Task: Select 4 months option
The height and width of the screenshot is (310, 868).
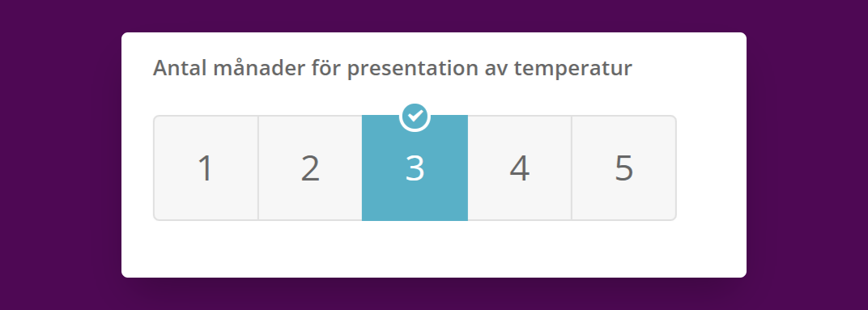Action: [519, 168]
